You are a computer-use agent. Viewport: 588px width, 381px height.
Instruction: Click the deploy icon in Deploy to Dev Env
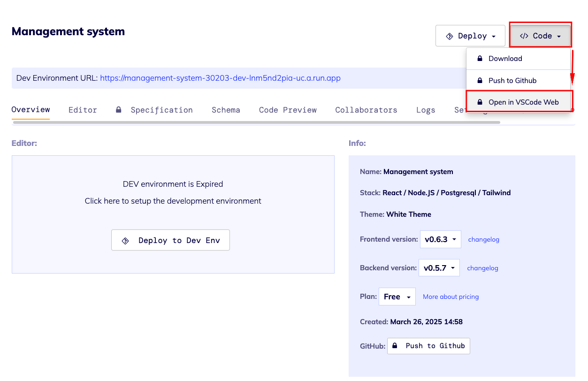(x=125, y=240)
